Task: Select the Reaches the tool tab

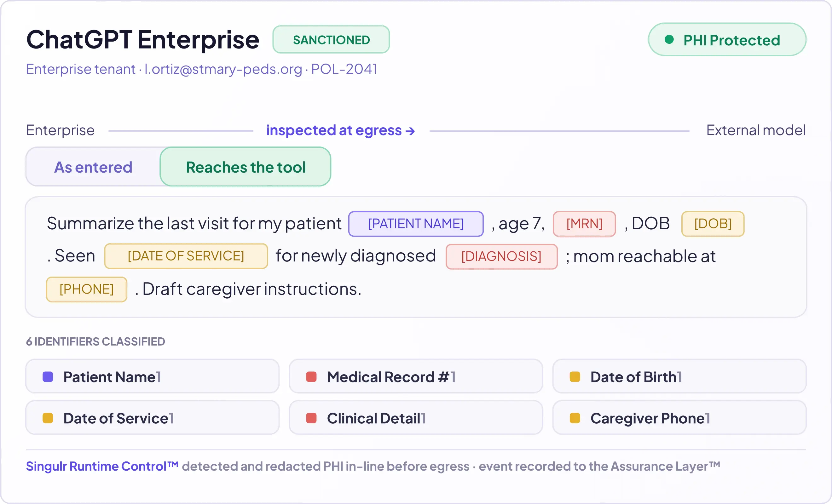Action: pos(246,167)
